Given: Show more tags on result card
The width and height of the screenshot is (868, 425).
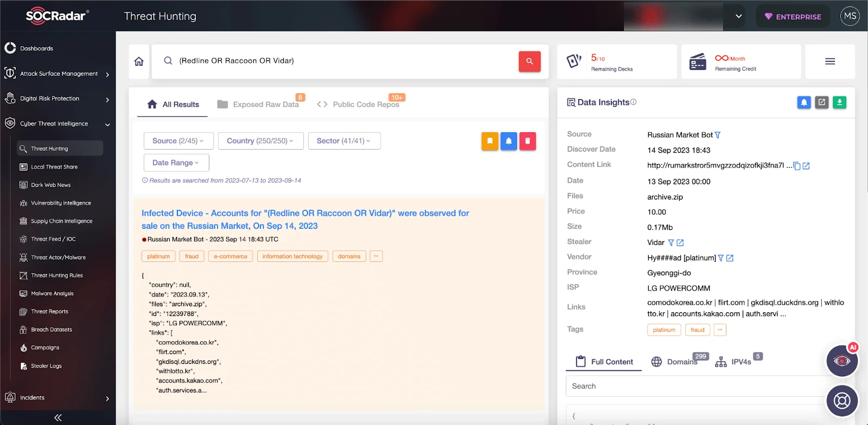Looking at the screenshot, I should click(376, 256).
